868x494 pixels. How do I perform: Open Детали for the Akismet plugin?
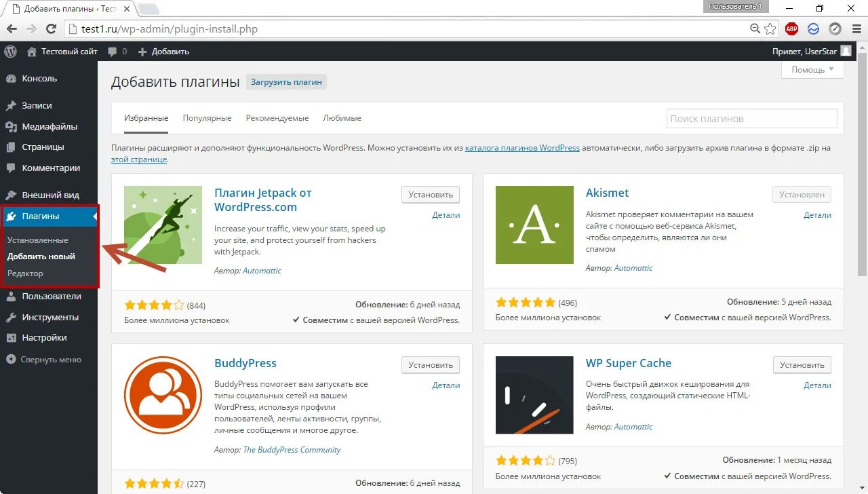[x=817, y=215]
